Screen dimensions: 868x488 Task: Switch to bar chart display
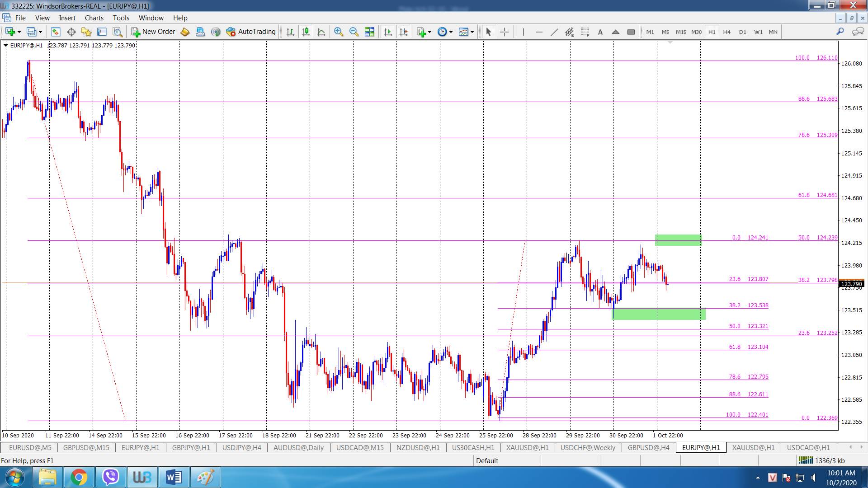[290, 32]
